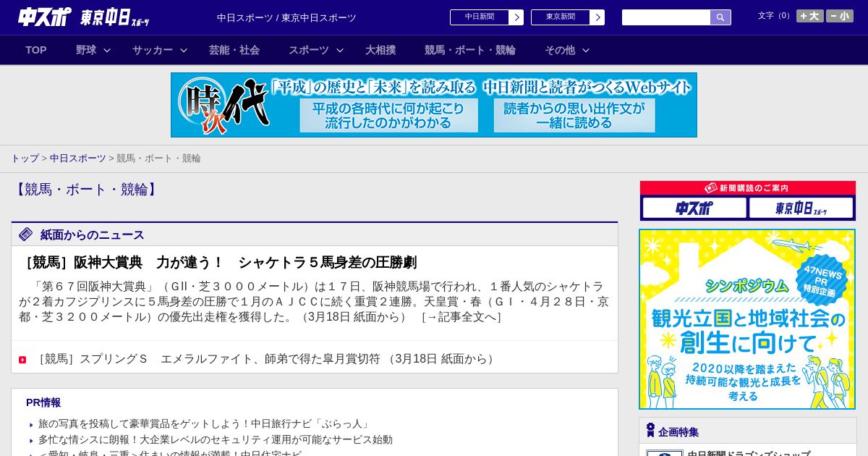Open 大相撲 section

click(380, 50)
